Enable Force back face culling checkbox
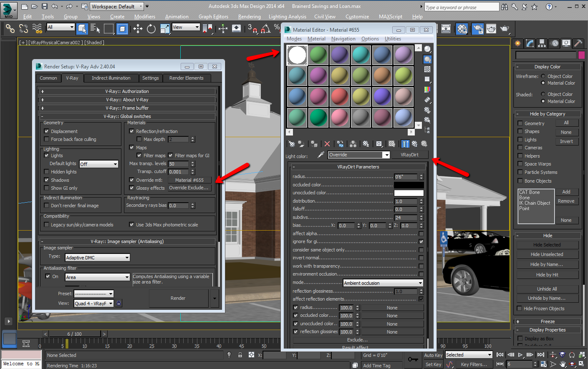The width and height of the screenshot is (588, 369). coord(46,139)
